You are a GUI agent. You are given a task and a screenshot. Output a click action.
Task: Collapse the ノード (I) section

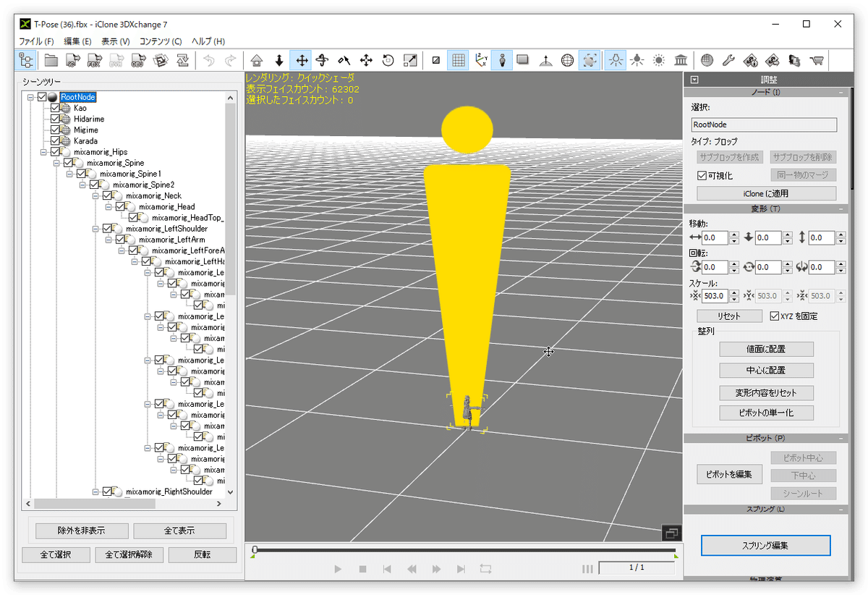coord(841,92)
